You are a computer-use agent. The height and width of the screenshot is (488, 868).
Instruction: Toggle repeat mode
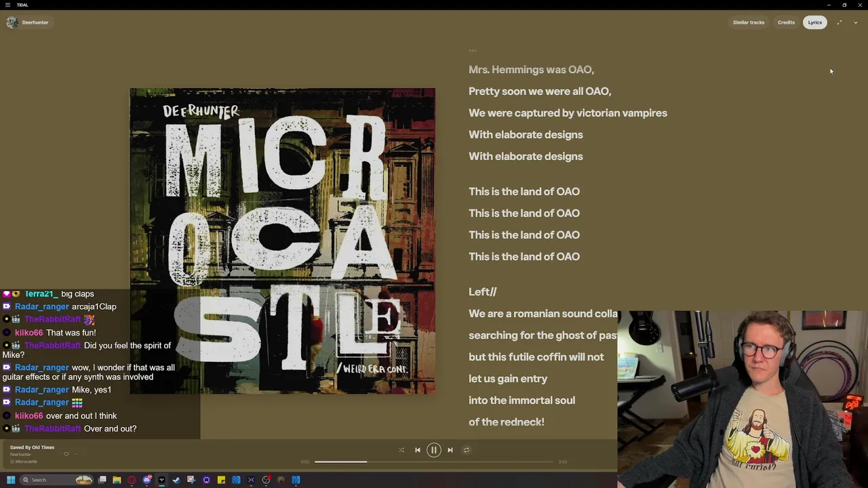tap(467, 450)
